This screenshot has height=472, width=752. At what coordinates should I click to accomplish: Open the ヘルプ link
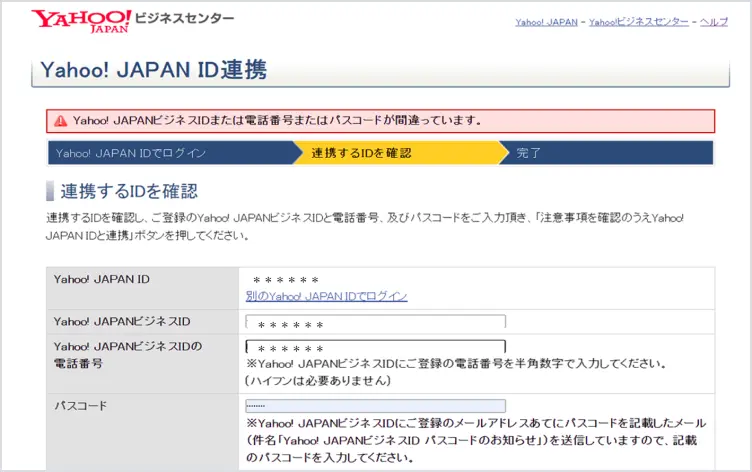click(714, 22)
